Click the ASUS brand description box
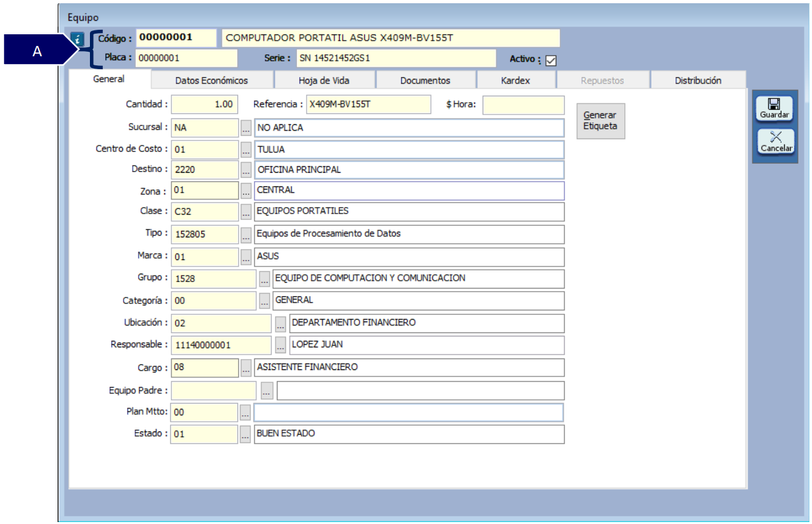The width and height of the screenshot is (812, 524). tap(409, 257)
